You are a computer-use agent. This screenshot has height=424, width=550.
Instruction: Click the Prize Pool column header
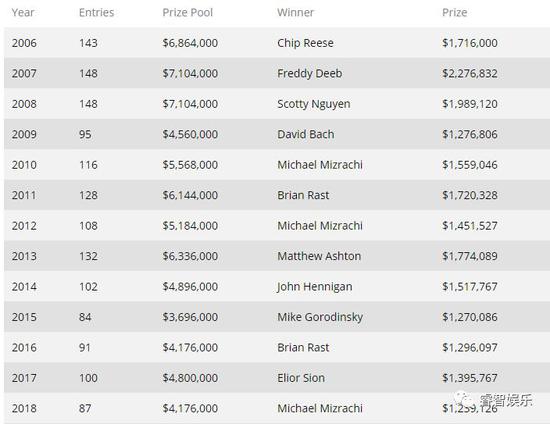tap(187, 13)
